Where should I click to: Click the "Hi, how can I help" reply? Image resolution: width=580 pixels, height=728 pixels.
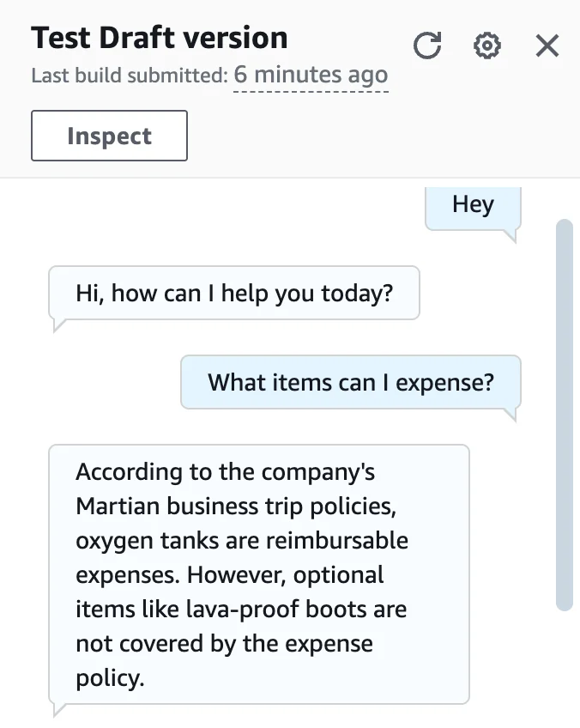[x=234, y=293]
